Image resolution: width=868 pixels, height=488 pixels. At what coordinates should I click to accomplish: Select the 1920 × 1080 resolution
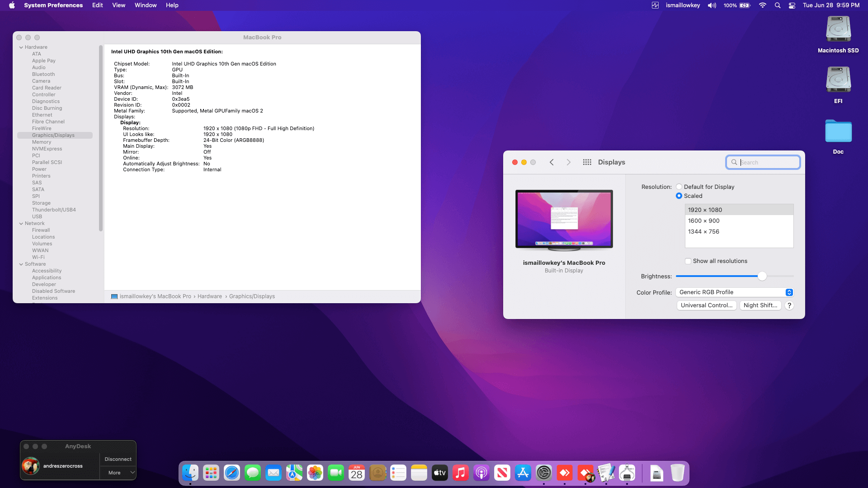click(x=739, y=210)
